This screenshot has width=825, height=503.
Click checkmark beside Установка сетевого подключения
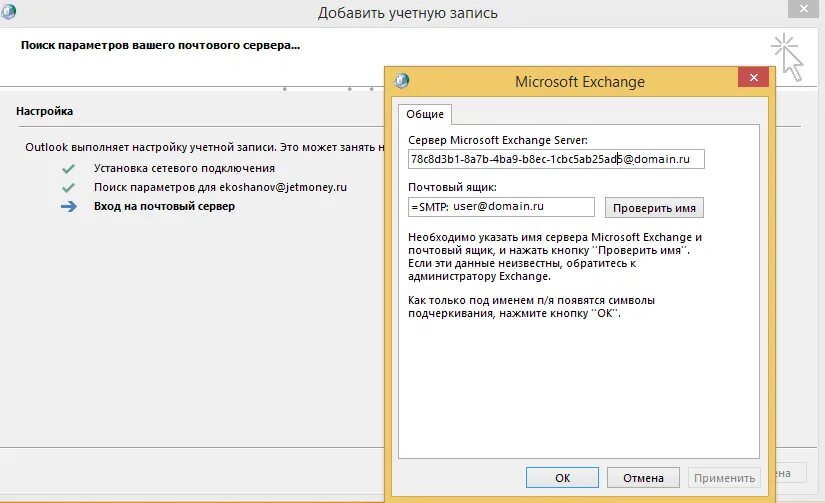pyautogui.click(x=68, y=169)
